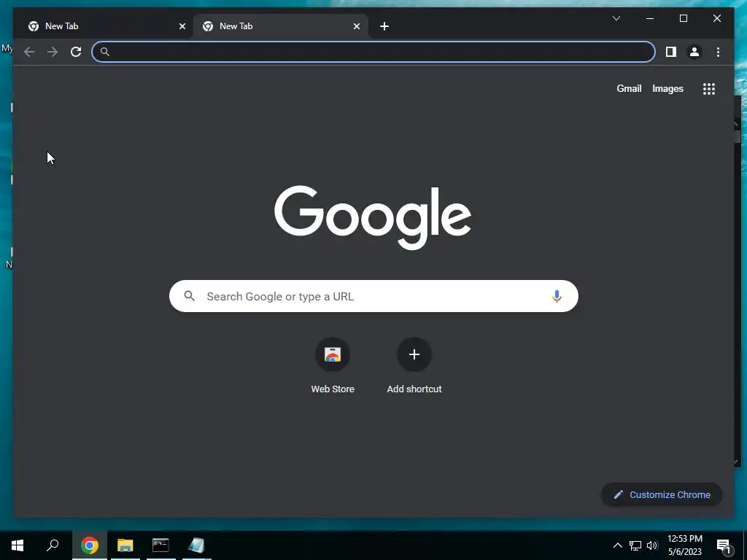This screenshot has height=560, width=747.
Task: Click the Chrome taskbar icon
Action: (x=89, y=545)
